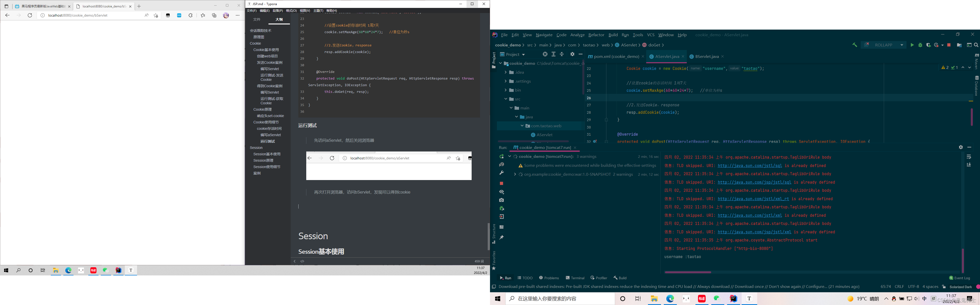980x305 pixels.
Task: Add page to favorites star in Edge address bar
Action: pos(156,15)
